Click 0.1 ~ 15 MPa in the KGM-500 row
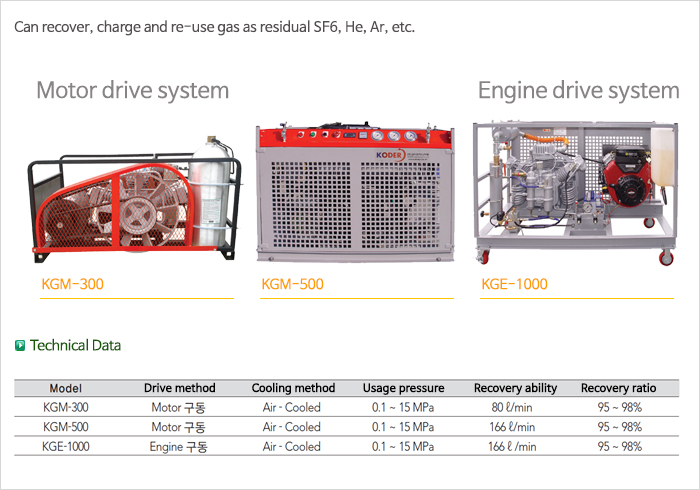This screenshot has height=490, width=700. click(403, 427)
